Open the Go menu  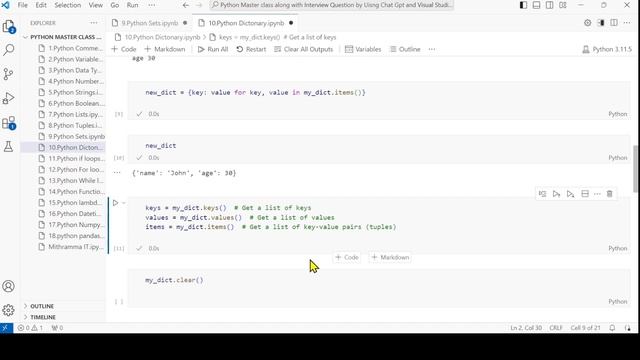point(115,5)
